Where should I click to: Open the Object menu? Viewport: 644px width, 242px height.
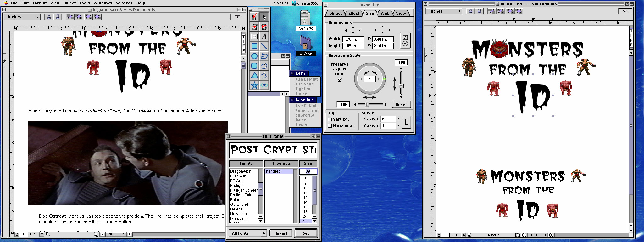point(69,3)
